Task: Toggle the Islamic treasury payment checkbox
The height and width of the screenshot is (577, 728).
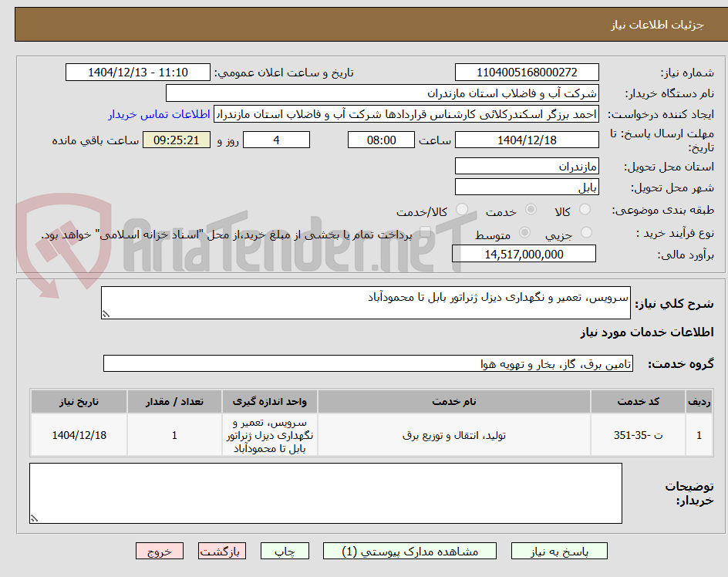Action: [425, 233]
